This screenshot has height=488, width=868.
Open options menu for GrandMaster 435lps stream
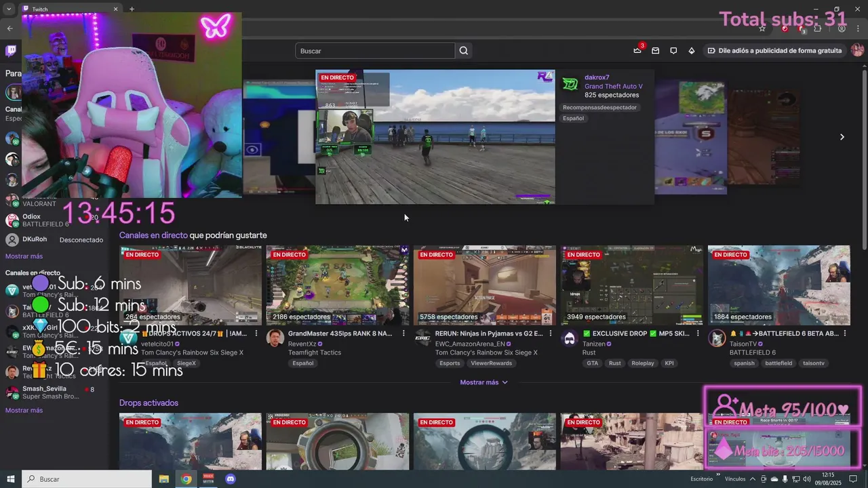point(403,333)
